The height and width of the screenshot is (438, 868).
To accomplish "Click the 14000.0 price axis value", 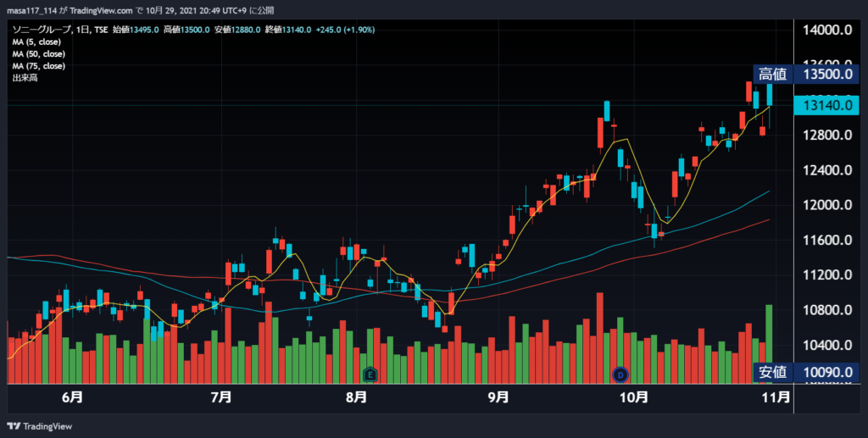I will (827, 30).
